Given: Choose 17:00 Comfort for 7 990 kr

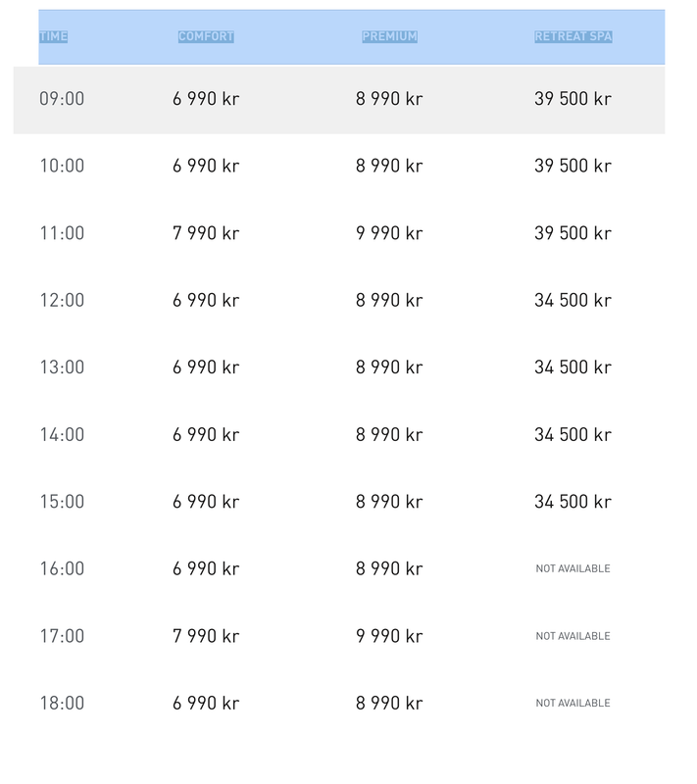Looking at the screenshot, I should pyautogui.click(x=206, y=636).
